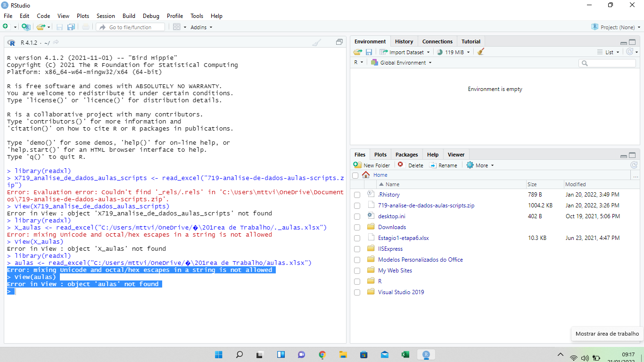Viewport: 644px width, 362px height.
Task: Open RStudio from the Windows taskbar
Action: click(426, 354)
